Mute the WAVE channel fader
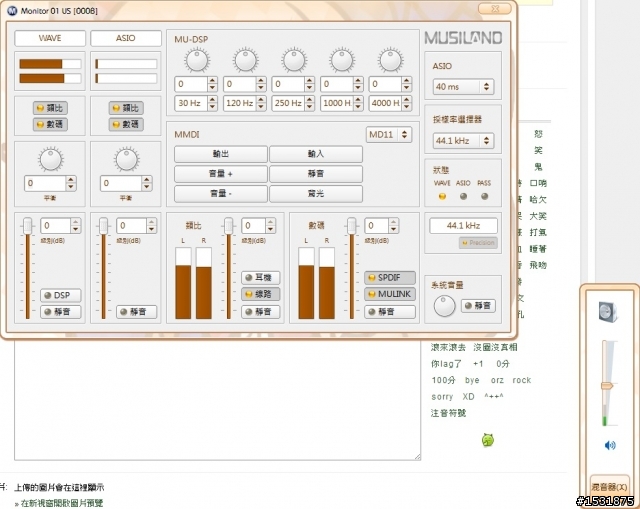 [x=60, y=312]
